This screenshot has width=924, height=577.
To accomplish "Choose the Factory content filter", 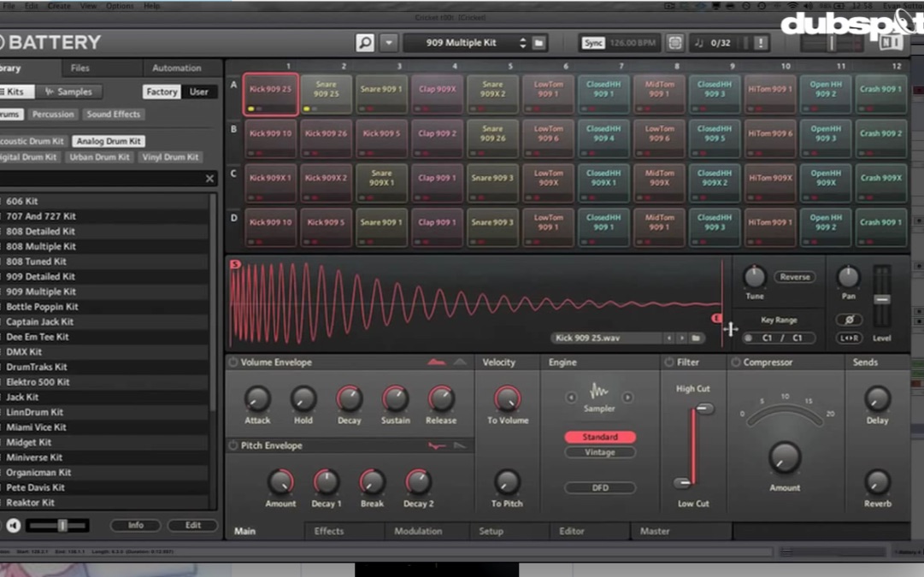I will pyautogui.click(x=162, y=92).
